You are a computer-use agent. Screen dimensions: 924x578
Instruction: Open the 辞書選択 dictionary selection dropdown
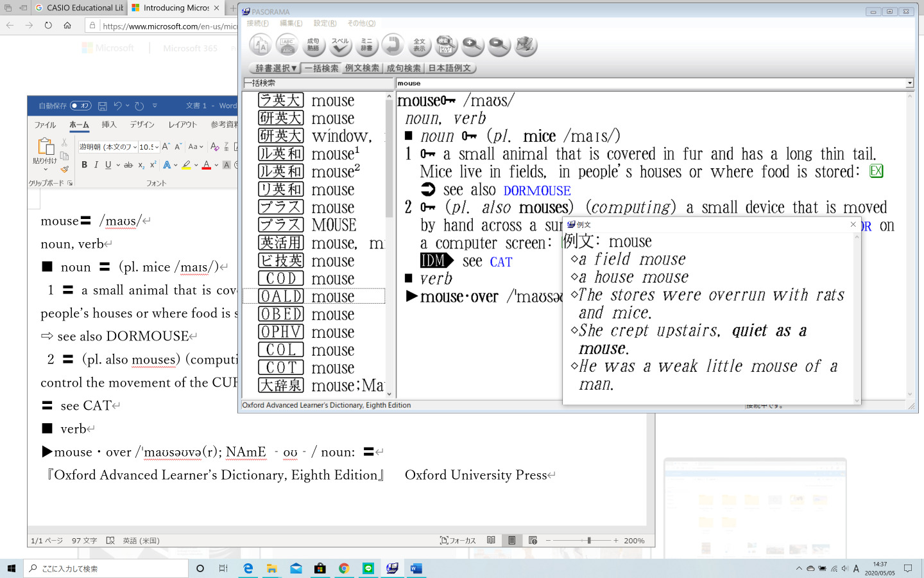[275, 68]
